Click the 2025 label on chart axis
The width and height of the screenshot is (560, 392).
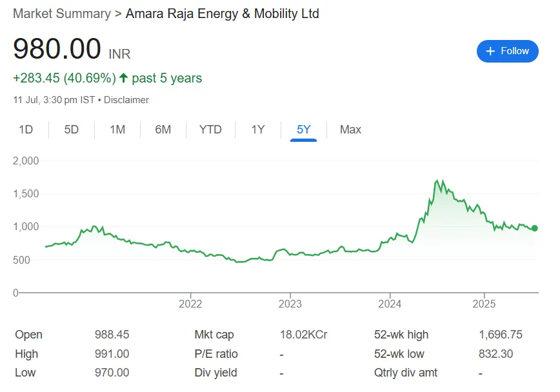point(484,304)
